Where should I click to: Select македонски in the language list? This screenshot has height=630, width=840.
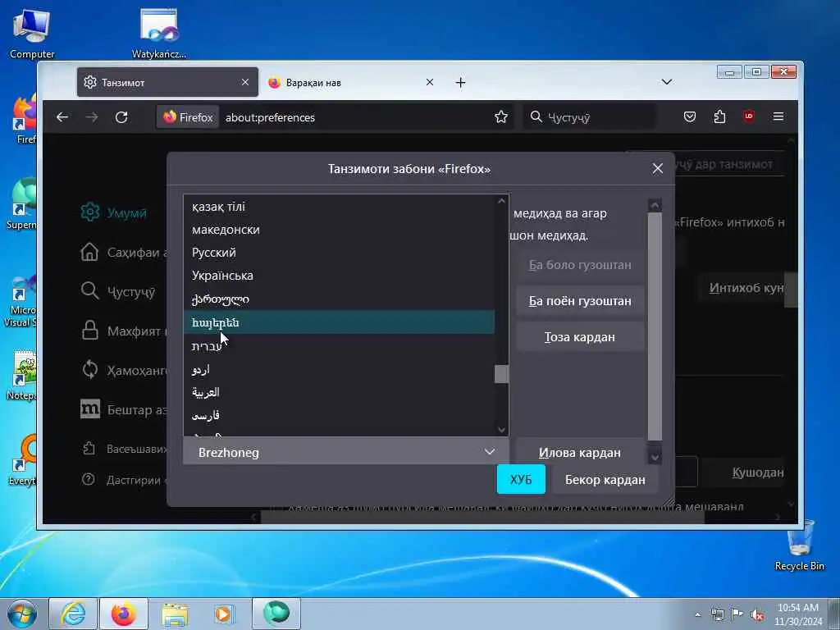tap(339, 230)
